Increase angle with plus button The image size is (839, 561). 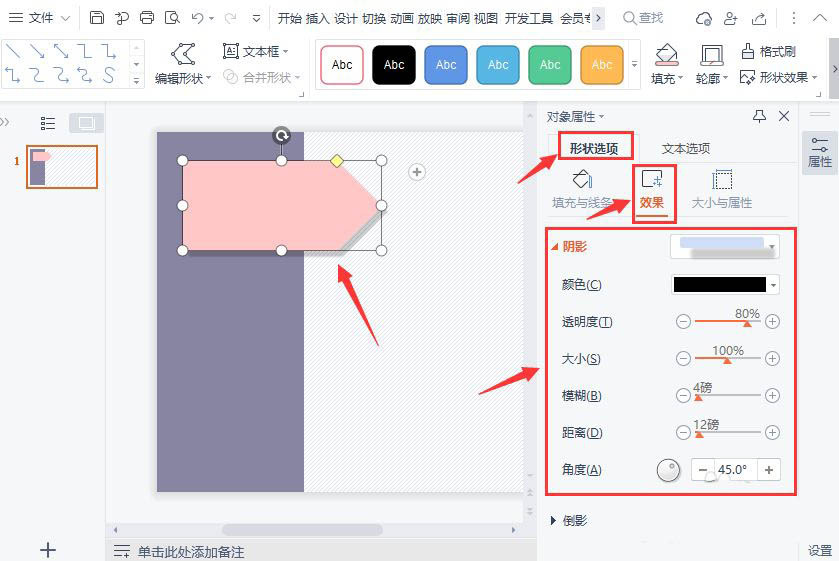pos(769,470)
